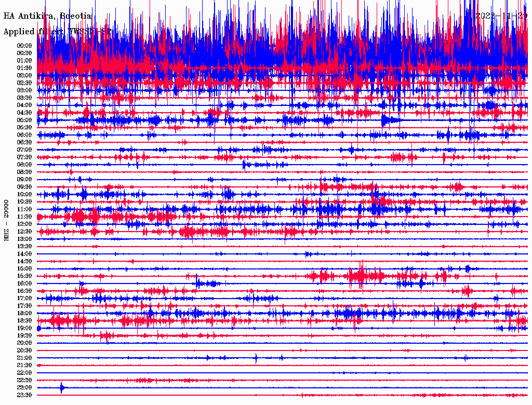
Task: Select the 20:30 time label
Action: (x=24, y=350)
